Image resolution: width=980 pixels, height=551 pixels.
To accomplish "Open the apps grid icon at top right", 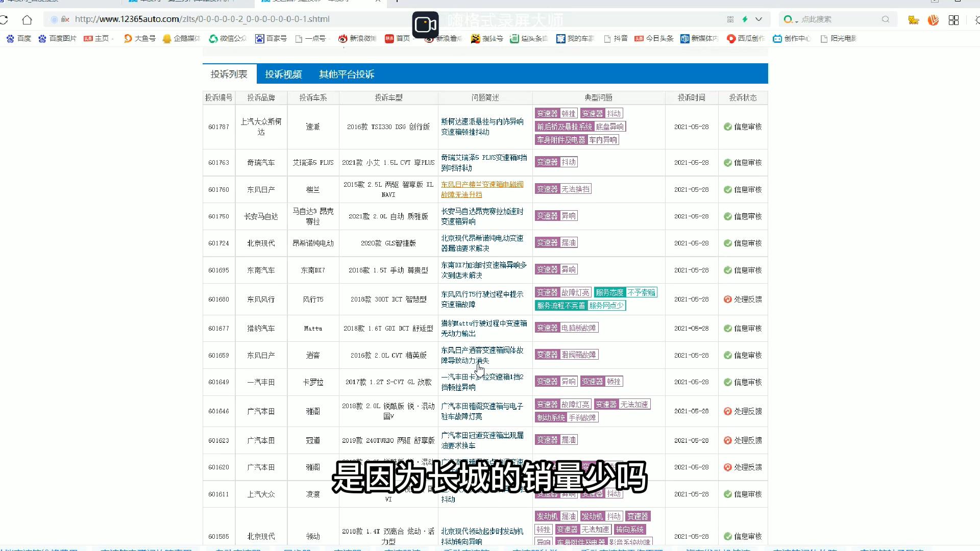I will coord(953,20).
